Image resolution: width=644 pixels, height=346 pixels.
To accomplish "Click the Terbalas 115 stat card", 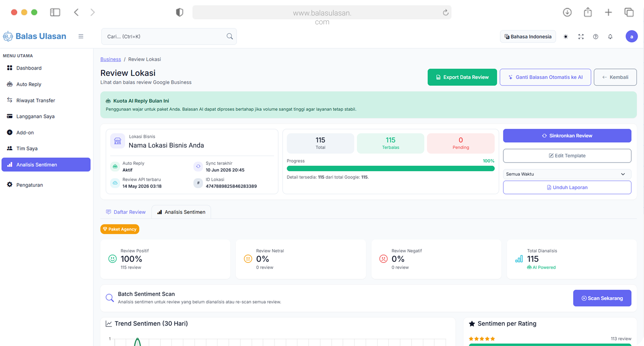I will point(390,143).
